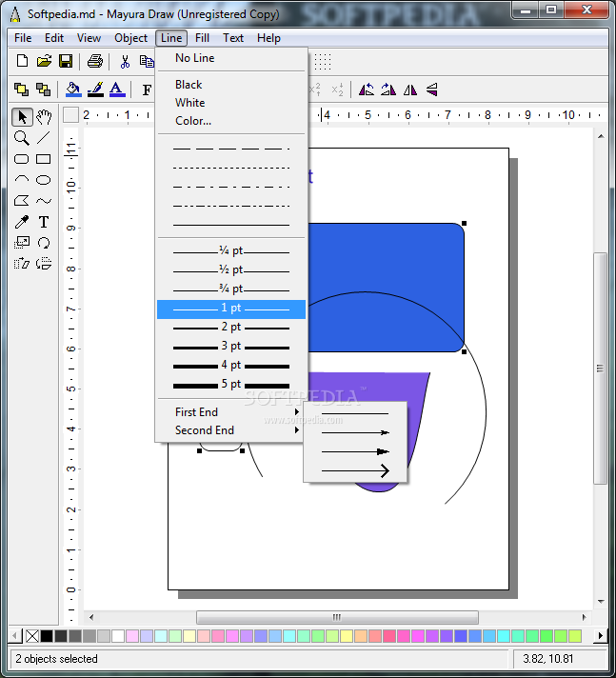The height and width of the screenshot is (678, 616).
Task: Choose Black line color
Action: [231, 85]
